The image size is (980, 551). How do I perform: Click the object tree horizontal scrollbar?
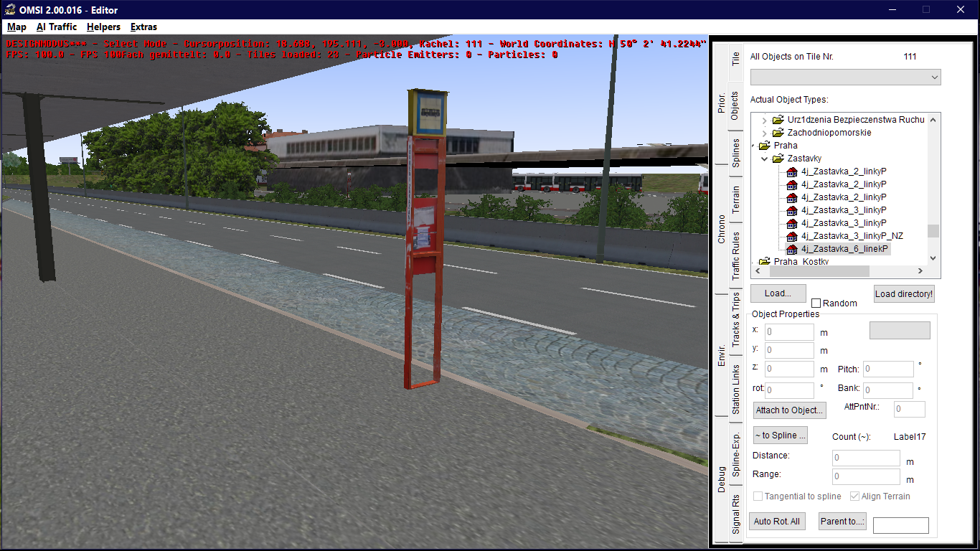tap(818, 271)
